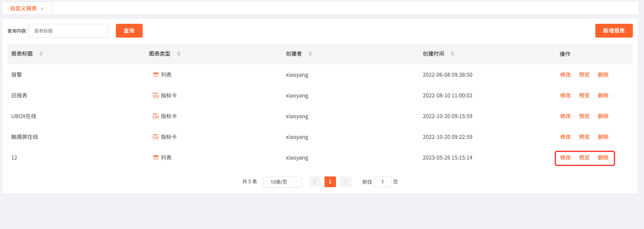
Task: Click 预览 for the 报警 report
Action: click(584, 75)
